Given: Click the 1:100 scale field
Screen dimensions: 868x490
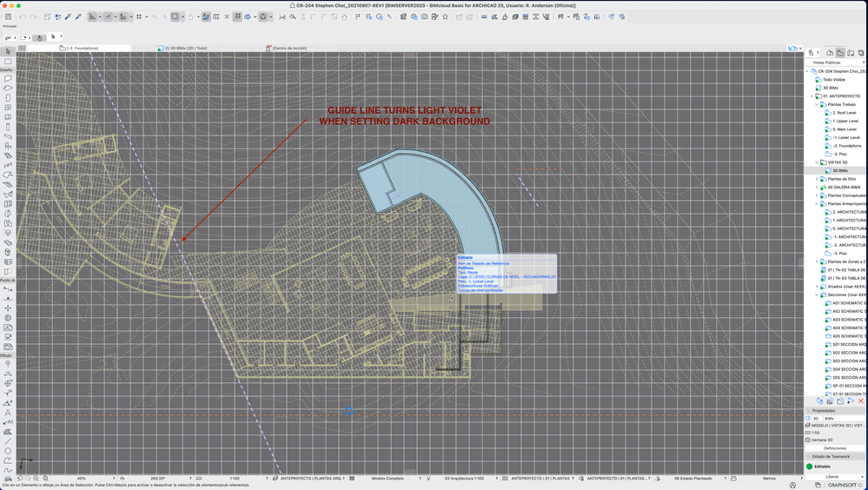Looking at the screenshot, I should coord(235,478).
